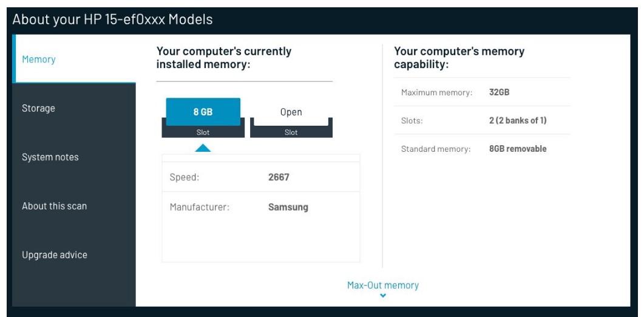Open the Storage tab

(75, 108)
